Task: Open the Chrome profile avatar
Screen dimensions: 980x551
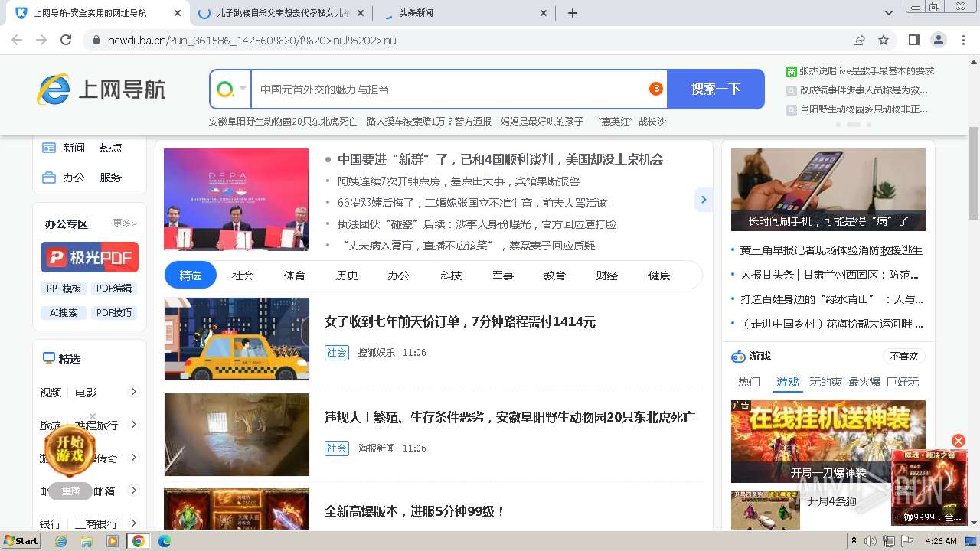Action: point(938,40)
